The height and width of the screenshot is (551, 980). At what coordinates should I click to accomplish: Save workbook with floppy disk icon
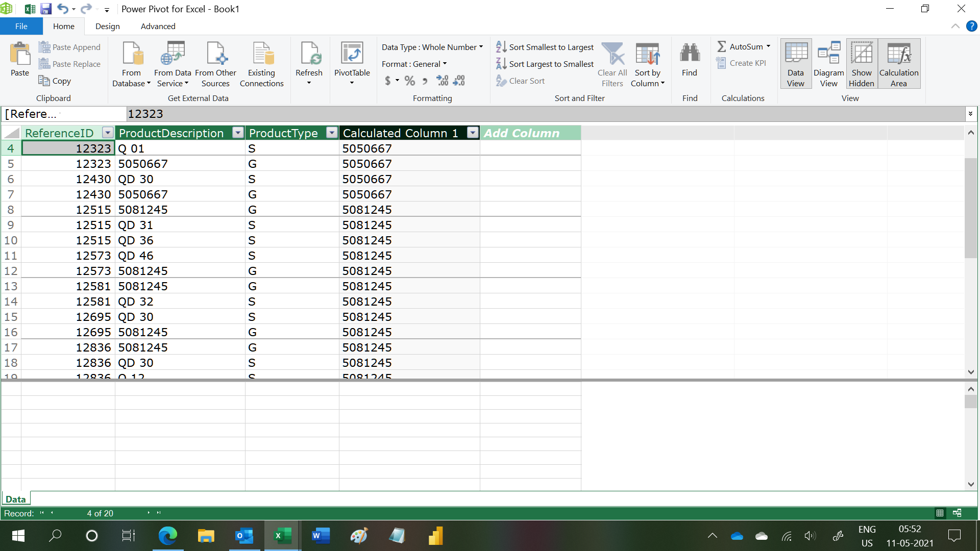point(46,9)
